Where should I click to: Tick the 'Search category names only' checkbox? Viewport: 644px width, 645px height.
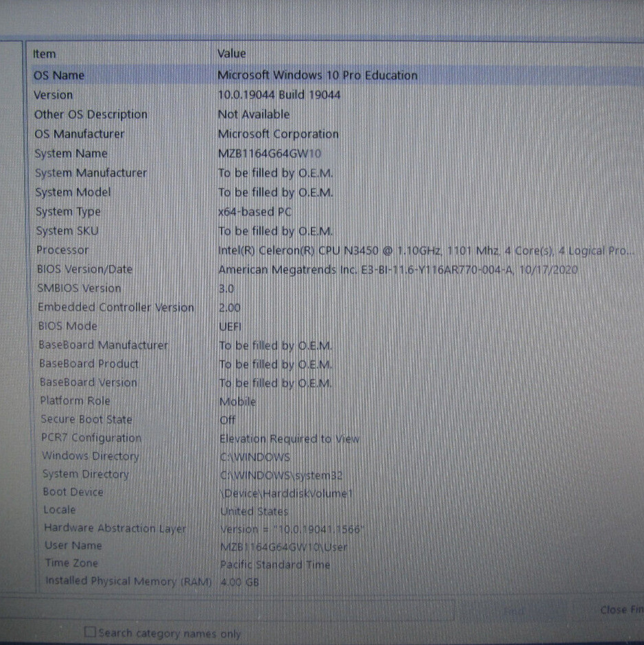[90, 631]
